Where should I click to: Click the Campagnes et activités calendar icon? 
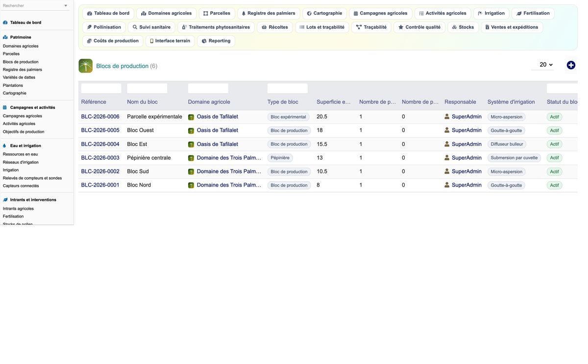pyautogui.click(x=5, y=107)
